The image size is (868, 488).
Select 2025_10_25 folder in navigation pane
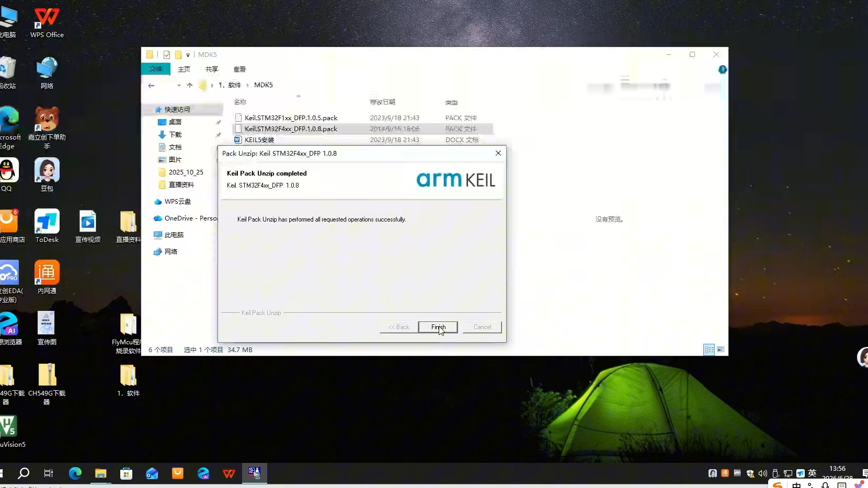186,172
